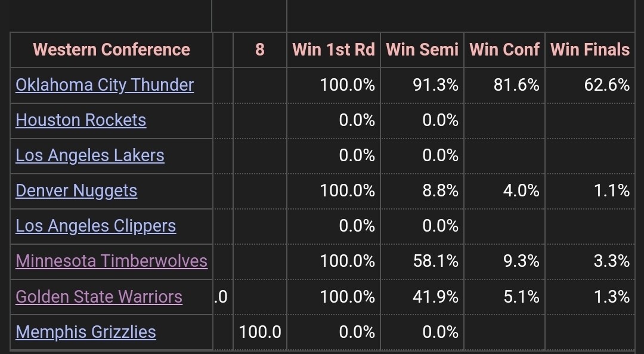The width and height of the screenshot is (644, 354).
Task: Click Thunder's 81.6% Win Conf cell
Action: point(516,85)
